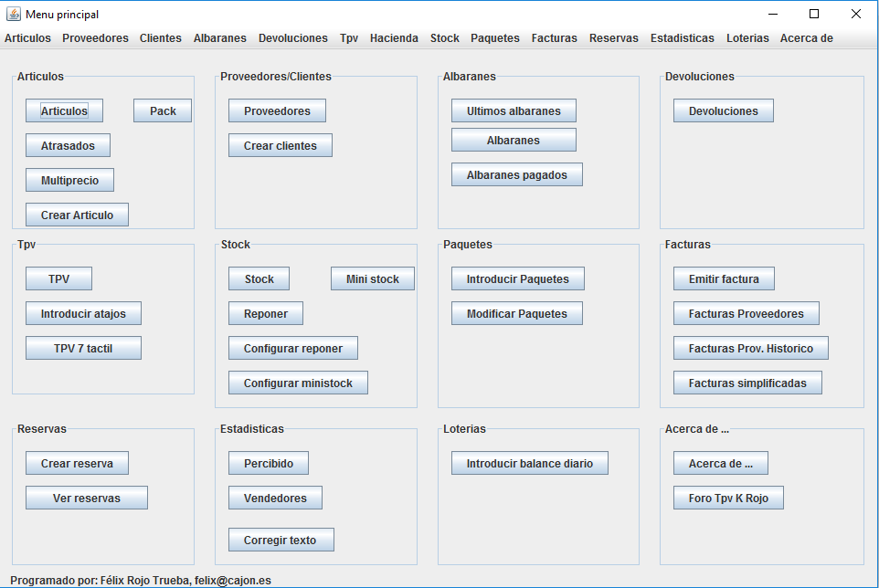Viewport: 879px width, 588px height.
Task: Launch TPV 7 tactil
Action: pos(83,349)
